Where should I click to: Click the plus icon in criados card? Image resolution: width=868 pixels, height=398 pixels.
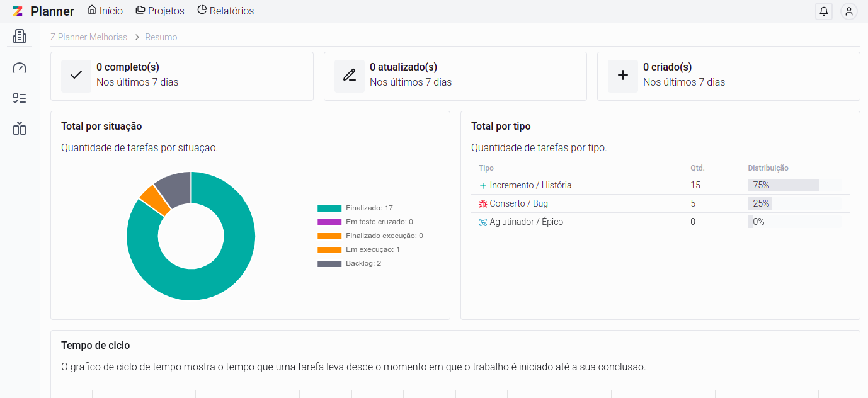pyautogui.click(x=623, y=75)
